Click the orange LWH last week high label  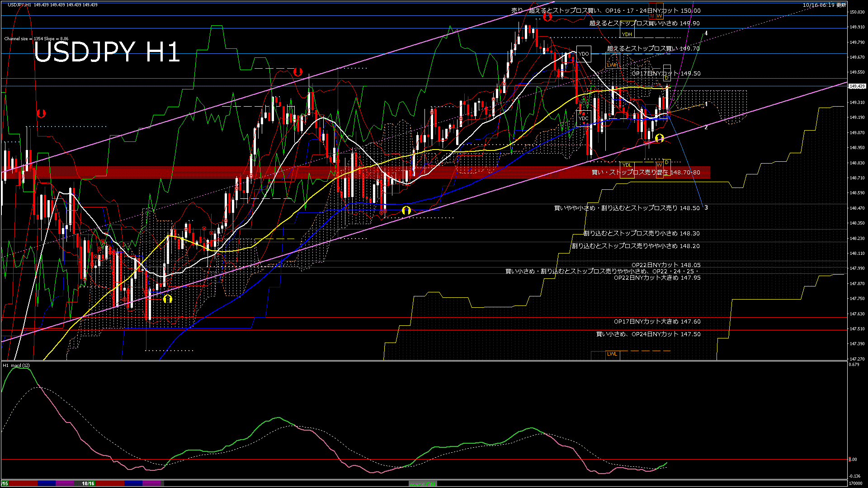tap(612, 65)
